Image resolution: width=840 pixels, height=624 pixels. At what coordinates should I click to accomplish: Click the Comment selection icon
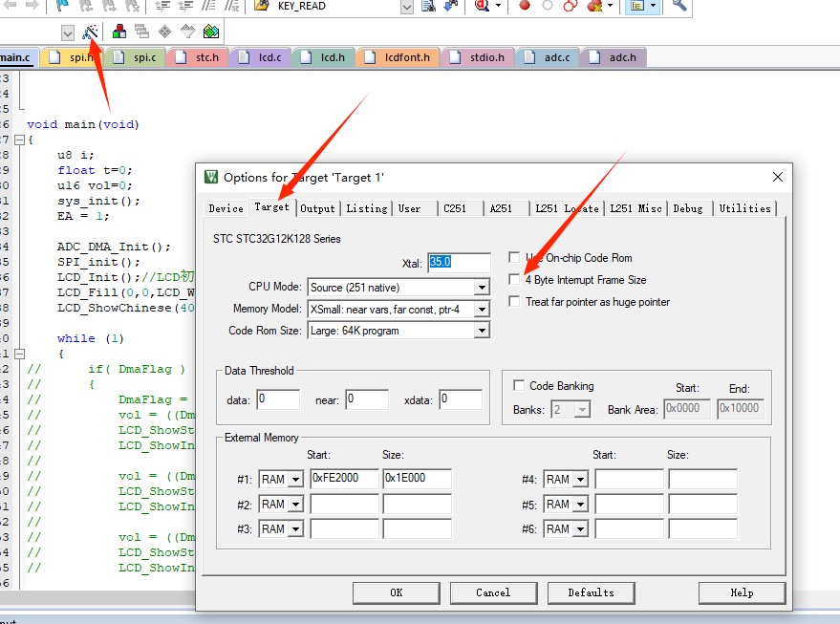pyautogui.click(x=208, y=6)
